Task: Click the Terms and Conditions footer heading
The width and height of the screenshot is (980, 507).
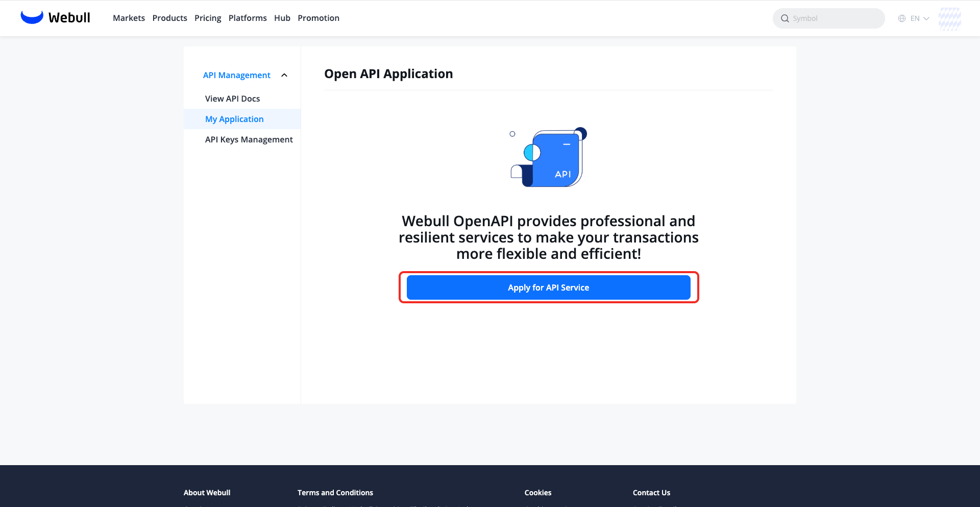Action: (335, 493)
